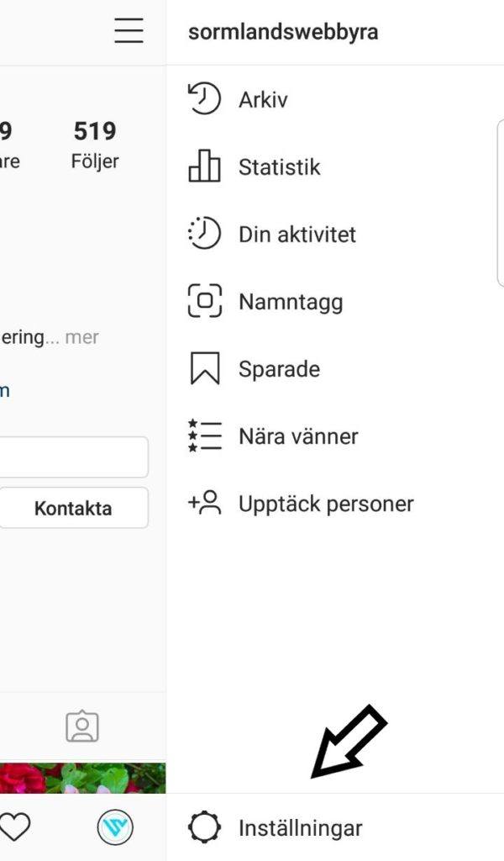Switch to the tagged photos tab
This screenshot has height=861, width=504.
click(82, 726)
